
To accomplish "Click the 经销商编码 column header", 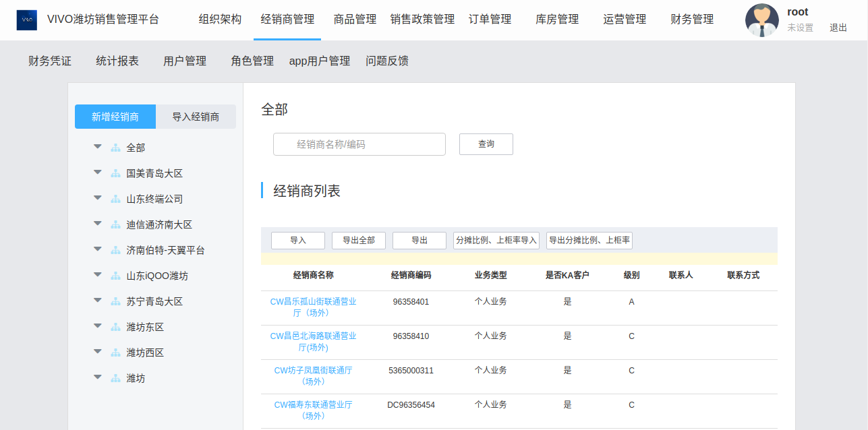I will coord(411,275).
